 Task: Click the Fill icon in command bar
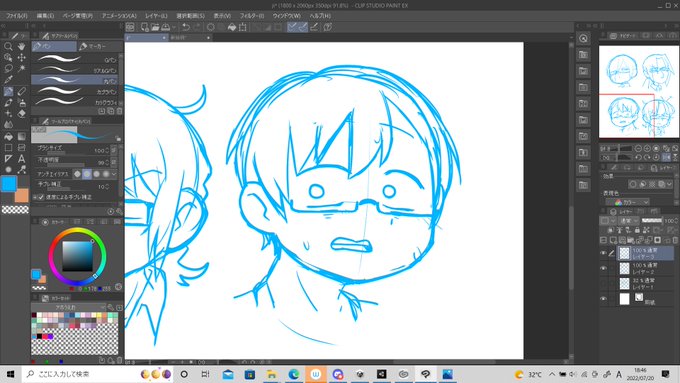pos(232,27)
